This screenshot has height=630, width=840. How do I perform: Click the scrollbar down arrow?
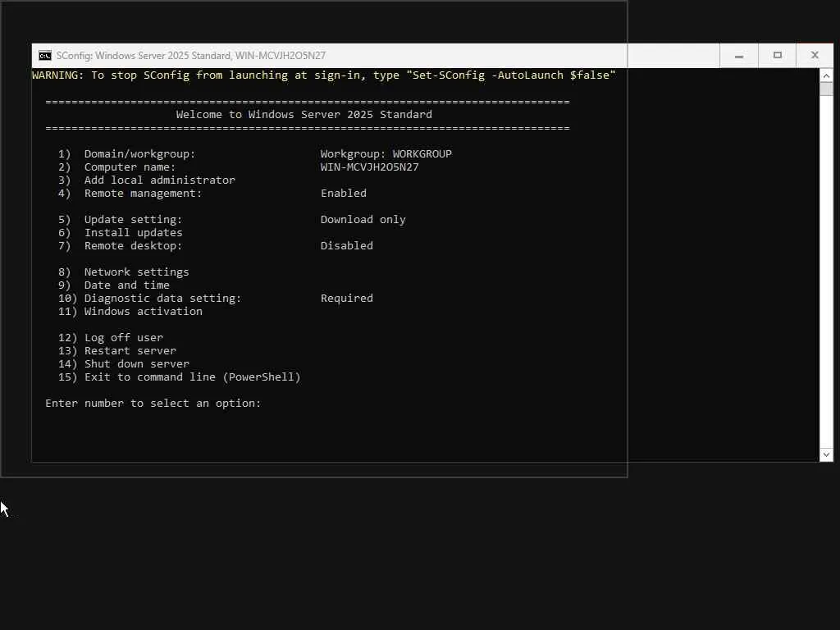pyautogui.click(x=826, y=454)
